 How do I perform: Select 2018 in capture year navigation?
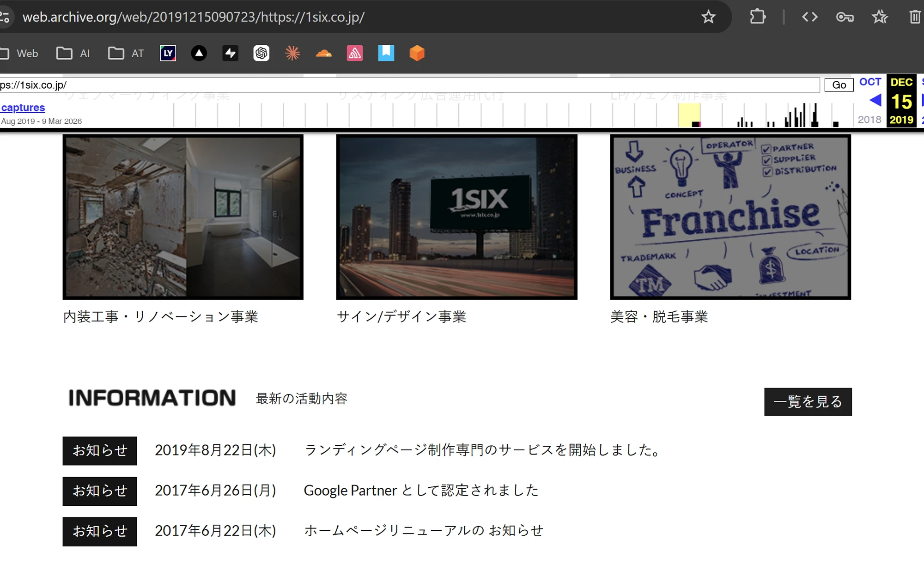(x=869, y=120)
